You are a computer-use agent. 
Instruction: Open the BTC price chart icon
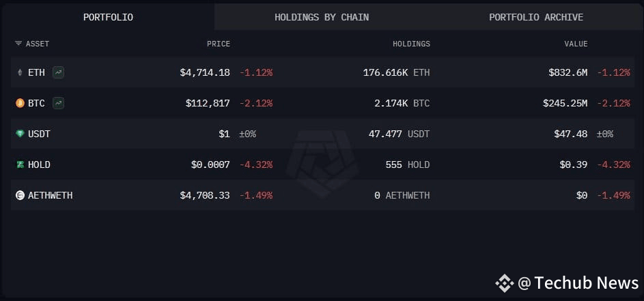tap(58, 104)
